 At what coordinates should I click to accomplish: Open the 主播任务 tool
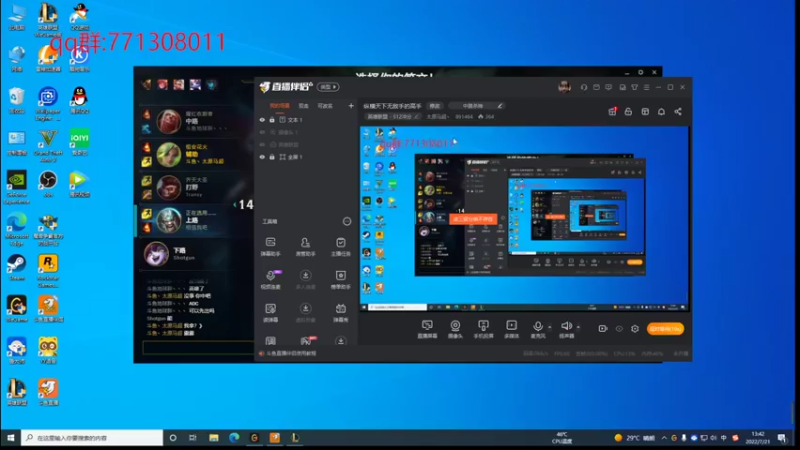pos(340,246)
